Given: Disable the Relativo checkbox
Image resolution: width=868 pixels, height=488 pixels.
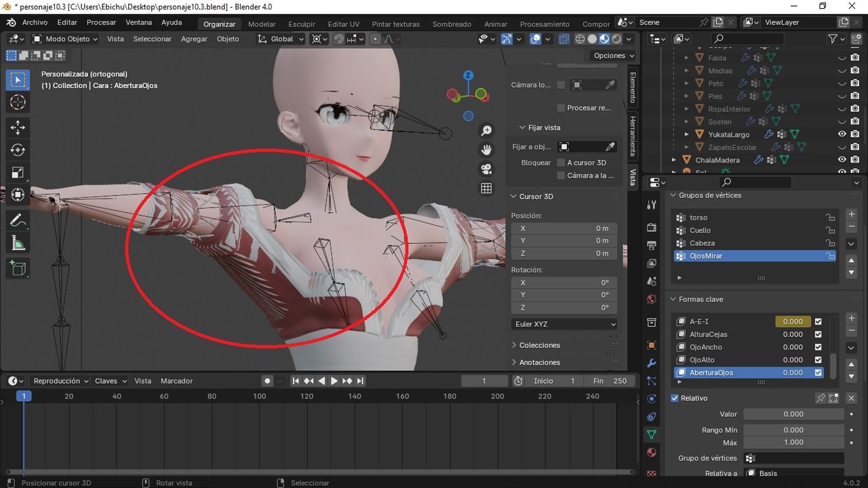Looking at the screenshot, I should point(674,398).
